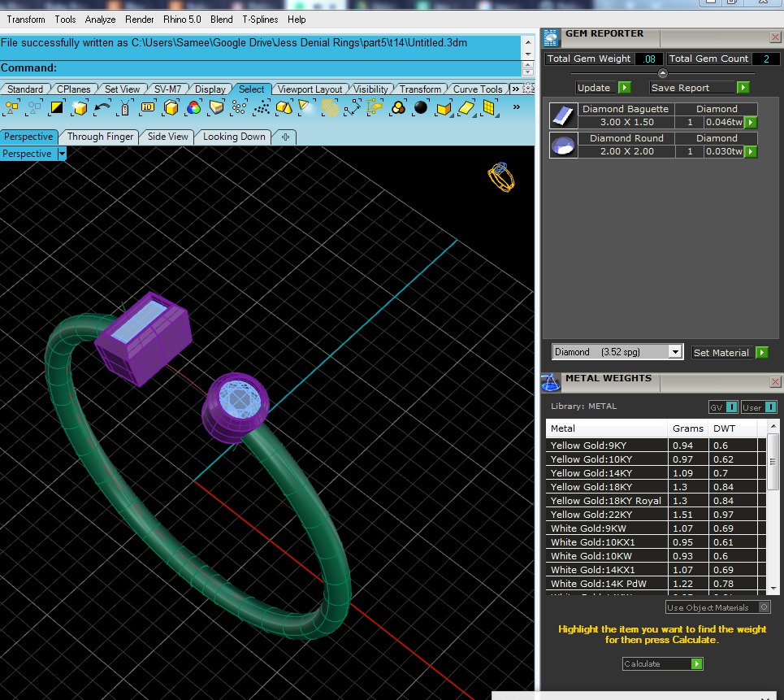Screen dimensions: 784x700
Task: Click the Select None icon
Action: click(x=34, y=107)
